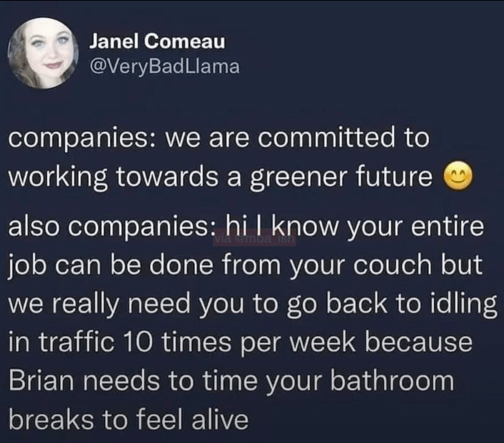The width and height of the screenshot is (504, 443).
Task: Click the word 'traffic' in the tweet
Action: point(76,342)
